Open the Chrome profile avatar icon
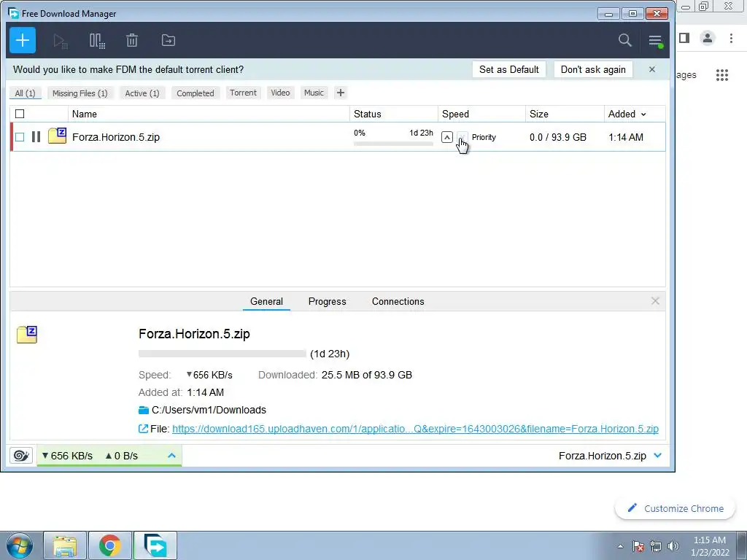The height and width of the screenshot is (560, 747). 708,38
